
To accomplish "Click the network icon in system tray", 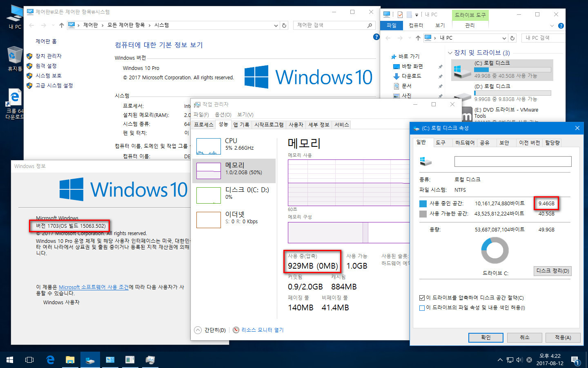I will (510, 360).
